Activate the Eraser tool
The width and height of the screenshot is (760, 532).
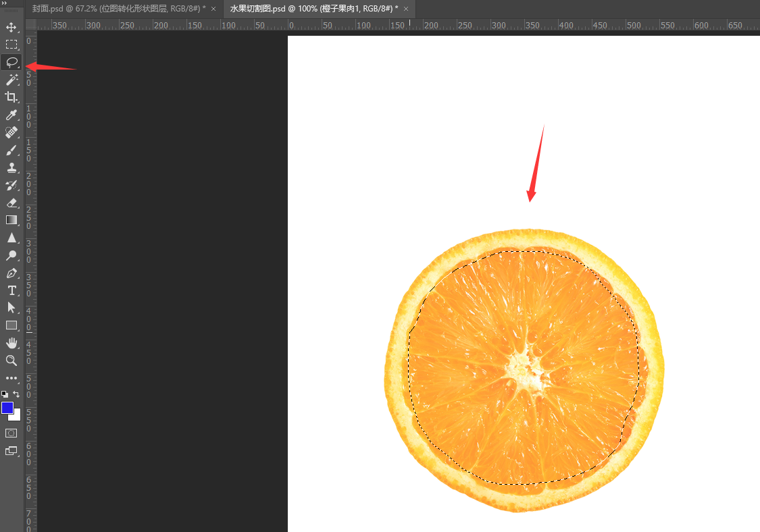pyautogui.click(x=11, y=203)
